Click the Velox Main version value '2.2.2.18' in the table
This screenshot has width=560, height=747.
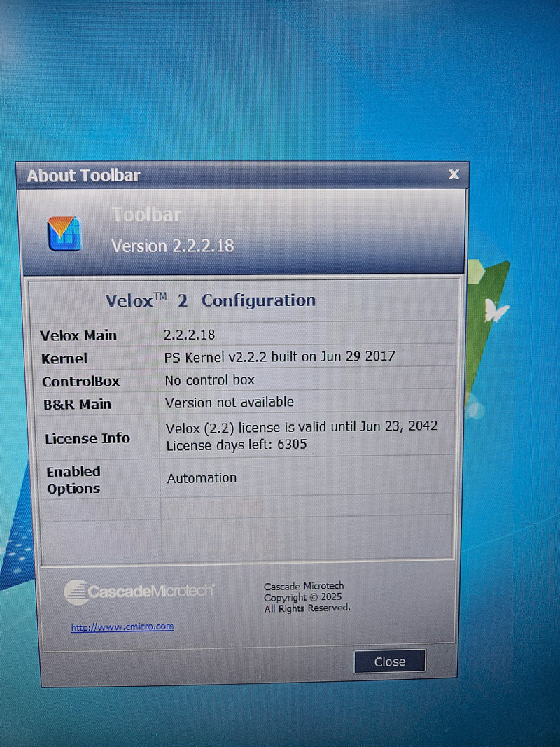point(190,335)
